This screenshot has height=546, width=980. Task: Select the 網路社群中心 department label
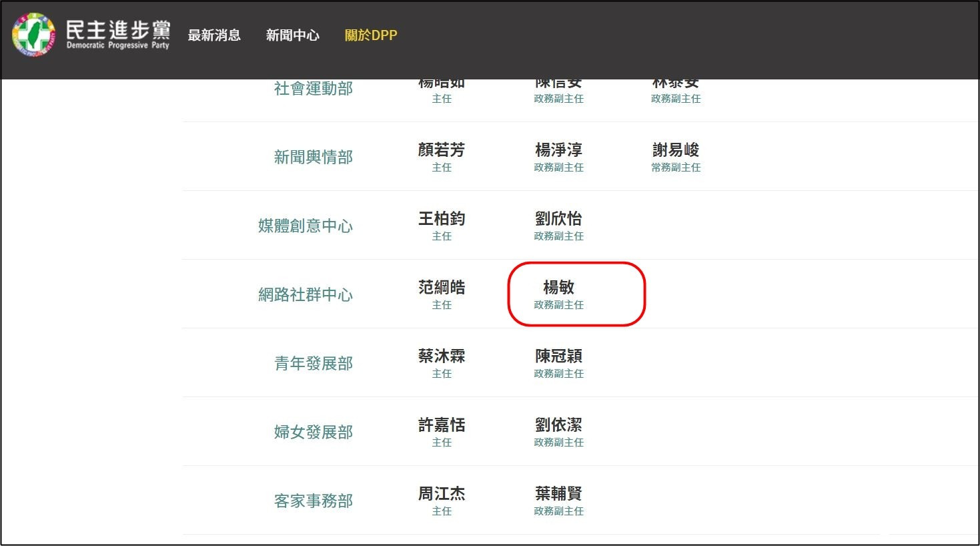(x=306, y=294)
